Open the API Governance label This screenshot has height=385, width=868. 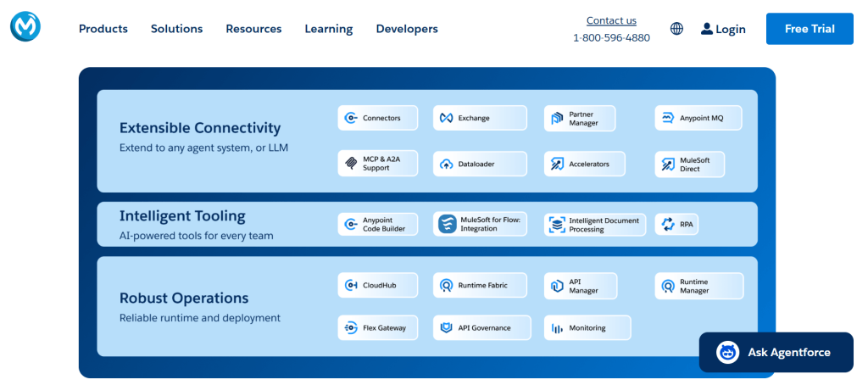click(x=484, y=328)
